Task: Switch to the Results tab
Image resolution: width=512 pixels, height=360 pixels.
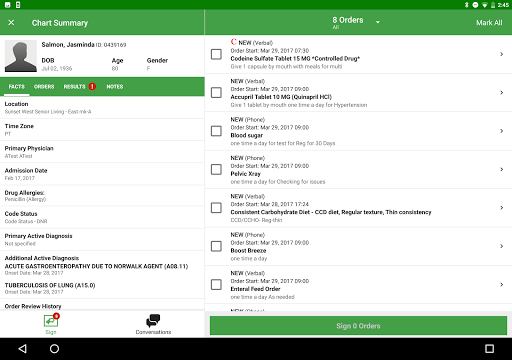Action: (x=75, y=87)
